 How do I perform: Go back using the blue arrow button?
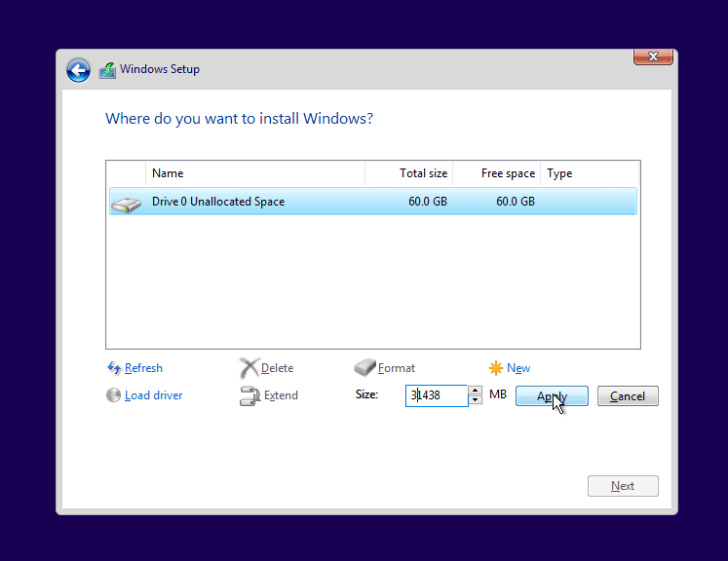[x=78, y=70]
